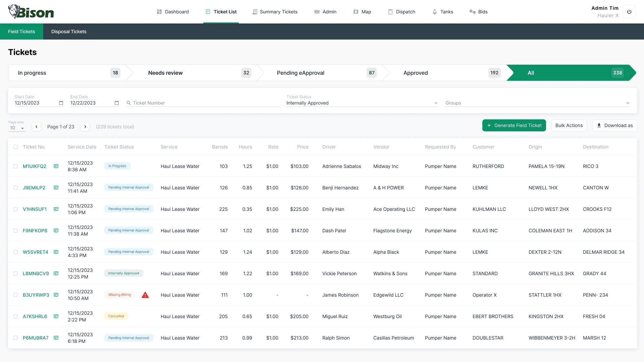
Task: Click Generate Field Ticket button
Action: (x=514, y=125)
